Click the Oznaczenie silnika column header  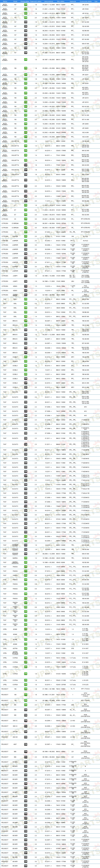click(85, 1)
